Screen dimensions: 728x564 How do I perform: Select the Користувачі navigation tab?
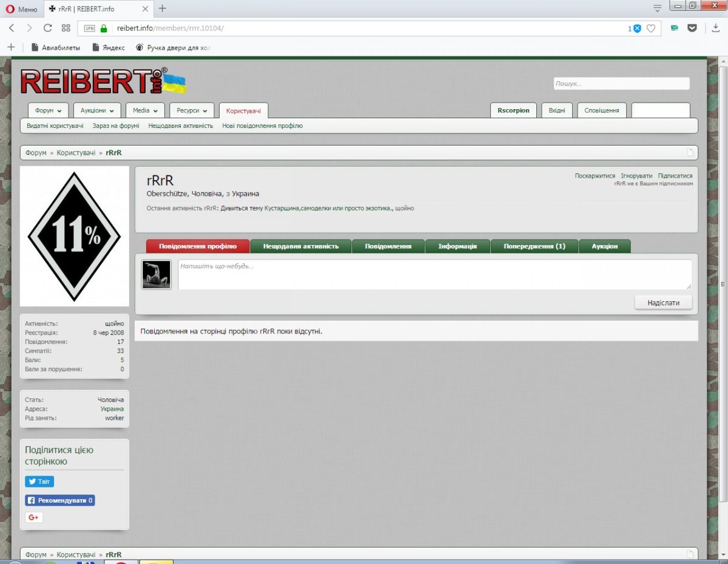(243, 111)
